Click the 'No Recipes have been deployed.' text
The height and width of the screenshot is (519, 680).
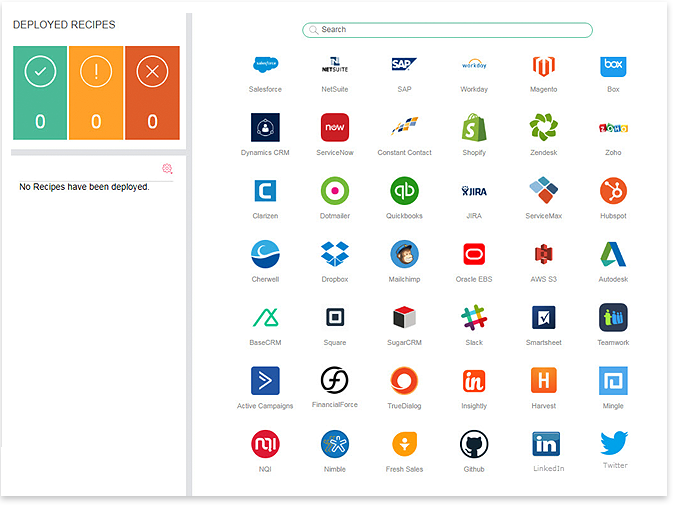click(x=84, y=187)
